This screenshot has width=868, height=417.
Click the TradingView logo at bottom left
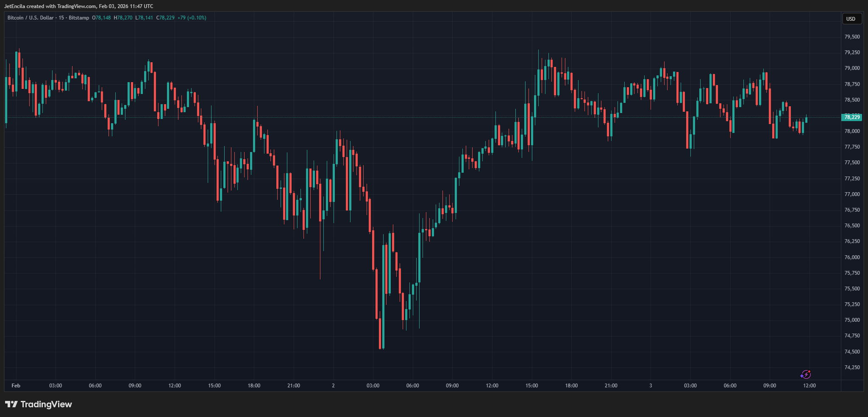point(39,404)
